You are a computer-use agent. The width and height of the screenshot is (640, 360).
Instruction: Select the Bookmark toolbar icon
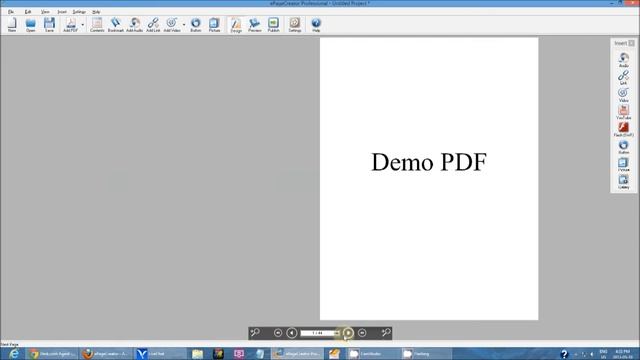click(x=116, y=25)
